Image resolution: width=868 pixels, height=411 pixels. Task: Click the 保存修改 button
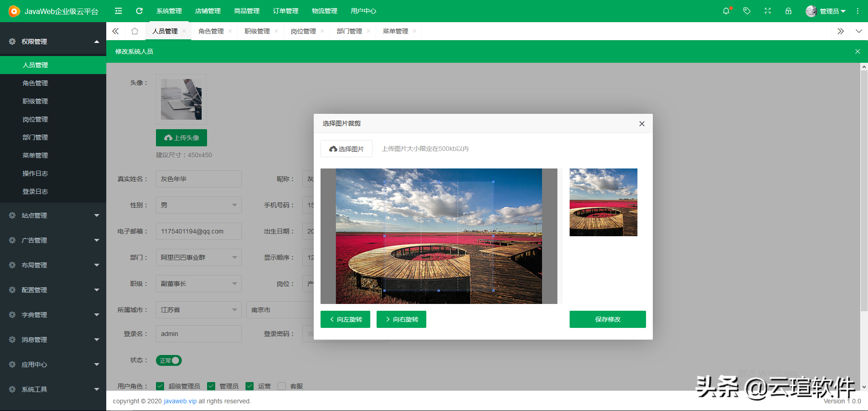pos(608,319)
